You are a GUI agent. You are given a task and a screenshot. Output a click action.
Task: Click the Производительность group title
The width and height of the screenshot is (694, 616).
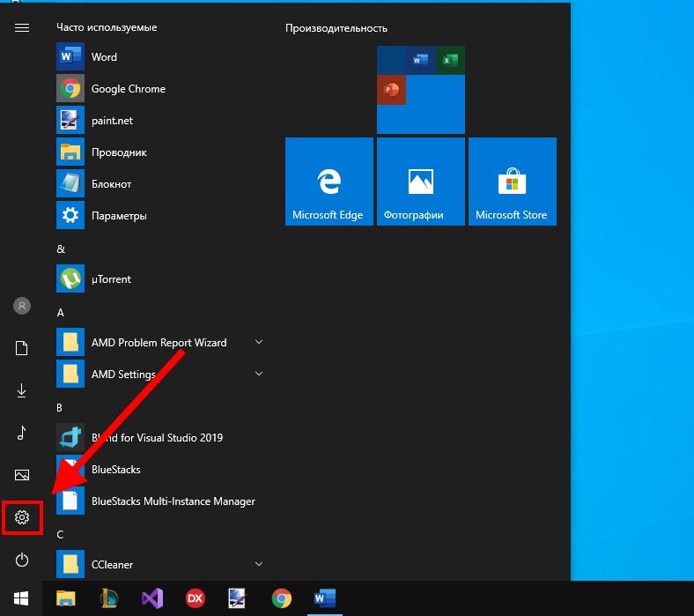point(336,28)
